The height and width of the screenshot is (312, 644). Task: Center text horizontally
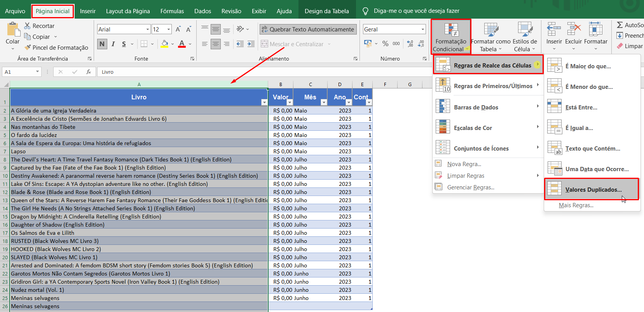216,44
